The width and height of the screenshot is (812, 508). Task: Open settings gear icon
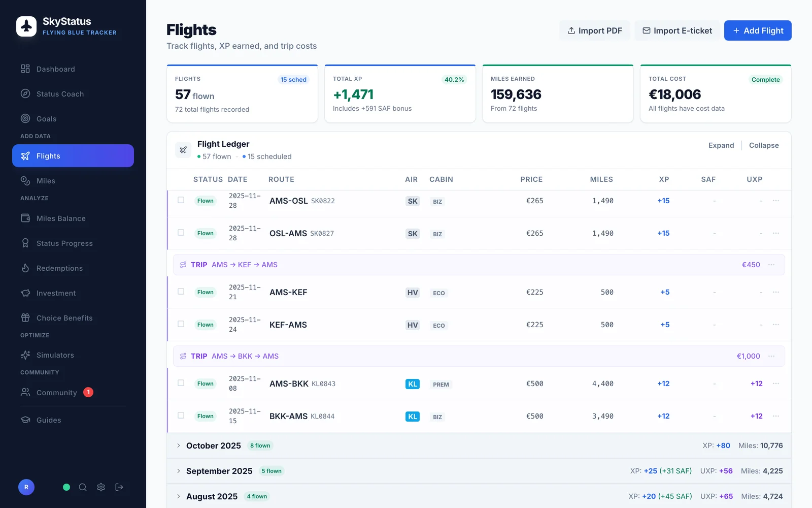(x=101, y=487)
